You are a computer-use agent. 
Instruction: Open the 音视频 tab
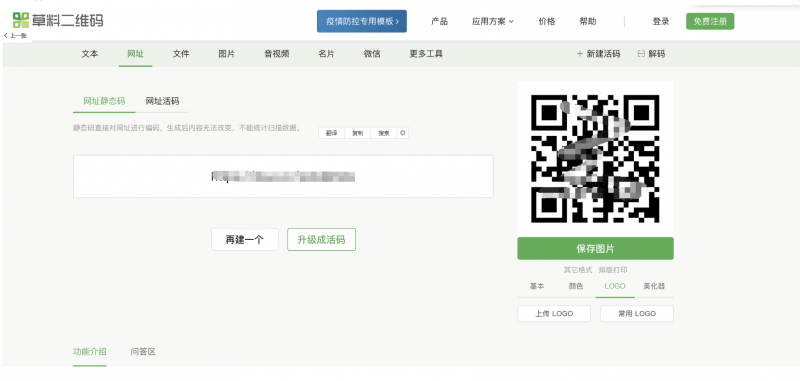tap(277, 54)
